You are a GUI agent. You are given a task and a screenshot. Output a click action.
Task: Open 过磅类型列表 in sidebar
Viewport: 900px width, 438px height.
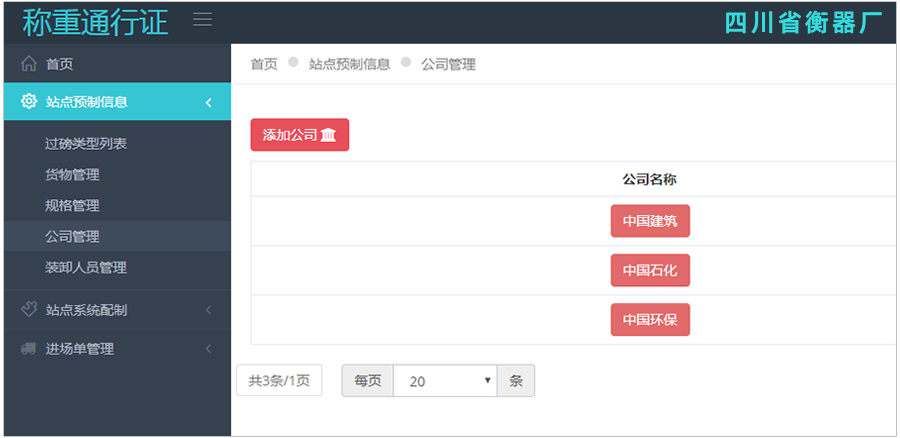point(86,144)
